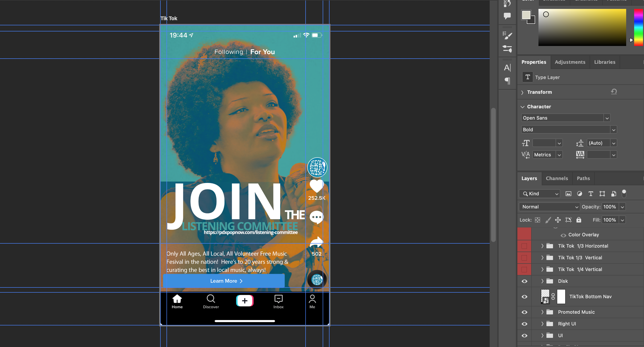The image size is (644, 347).
Task: Click the foreground color swatch
Action: tap(526, 15)
